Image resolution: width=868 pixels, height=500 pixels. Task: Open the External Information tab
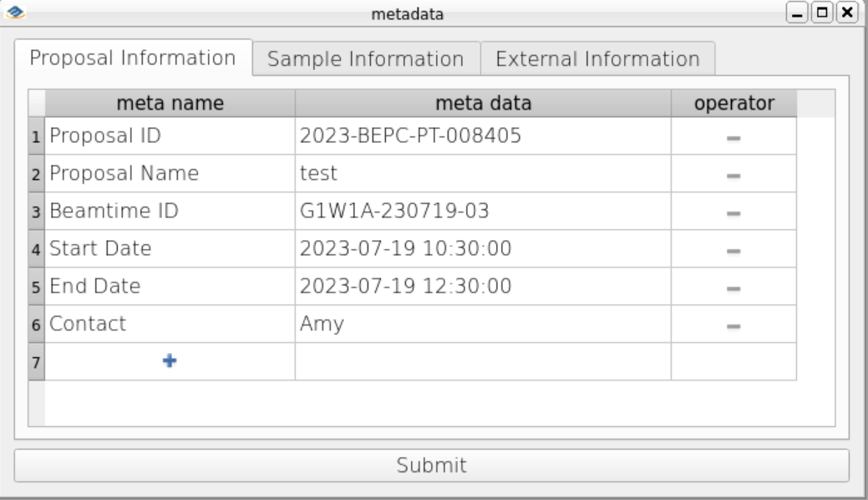pyautogui.click(x=598, y=59)
